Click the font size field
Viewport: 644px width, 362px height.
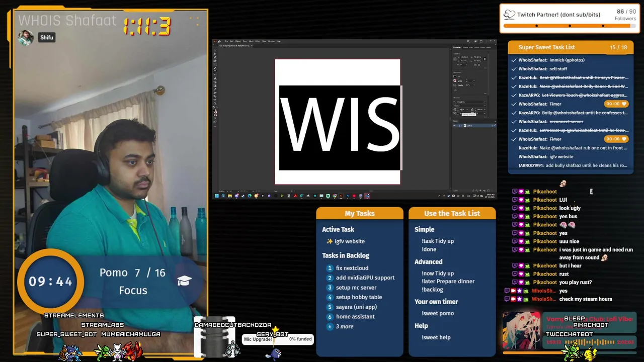click(461, 110)
